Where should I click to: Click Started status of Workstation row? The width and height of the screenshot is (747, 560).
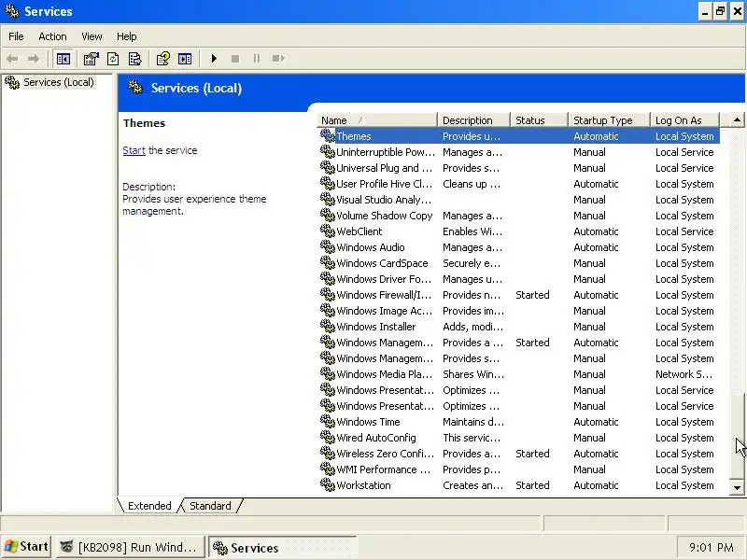(x=532, y=485)
